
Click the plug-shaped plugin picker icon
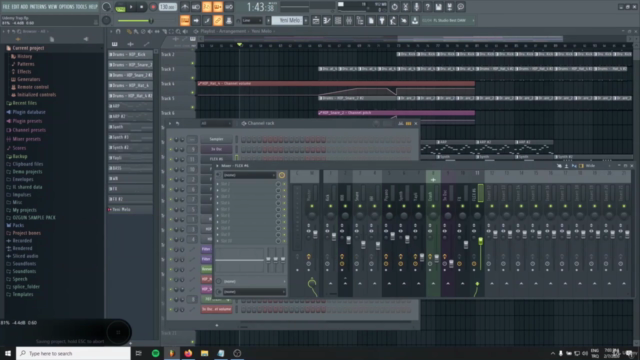[382, 20]
